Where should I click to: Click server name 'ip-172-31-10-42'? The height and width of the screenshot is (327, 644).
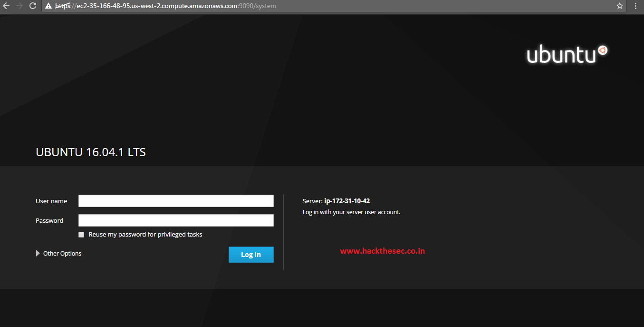point(347,201)
